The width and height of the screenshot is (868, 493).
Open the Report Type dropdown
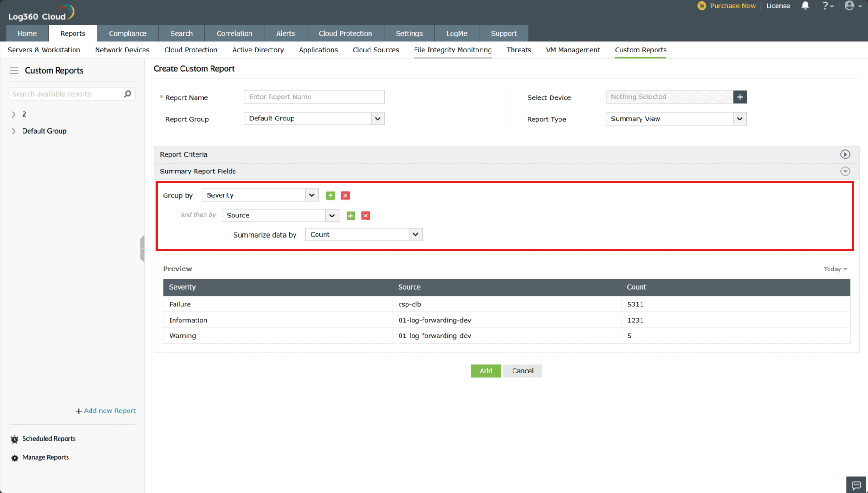740,119
